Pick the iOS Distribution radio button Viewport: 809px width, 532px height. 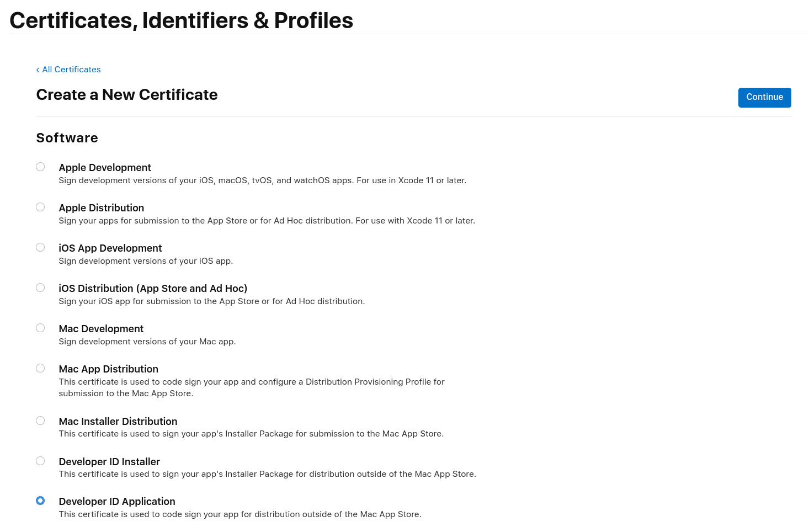[x=40, y=288]
